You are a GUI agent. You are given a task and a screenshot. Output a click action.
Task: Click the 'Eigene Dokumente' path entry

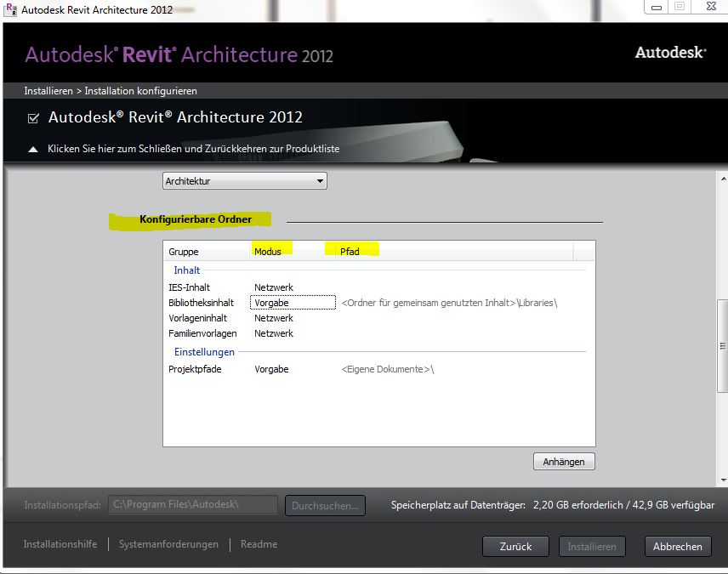coord(387,369)
